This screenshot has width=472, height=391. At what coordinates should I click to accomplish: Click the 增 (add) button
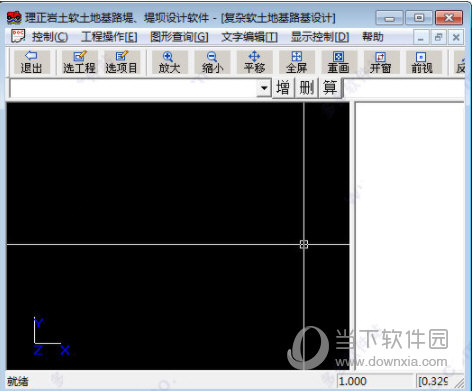click(x=283, y=88)
